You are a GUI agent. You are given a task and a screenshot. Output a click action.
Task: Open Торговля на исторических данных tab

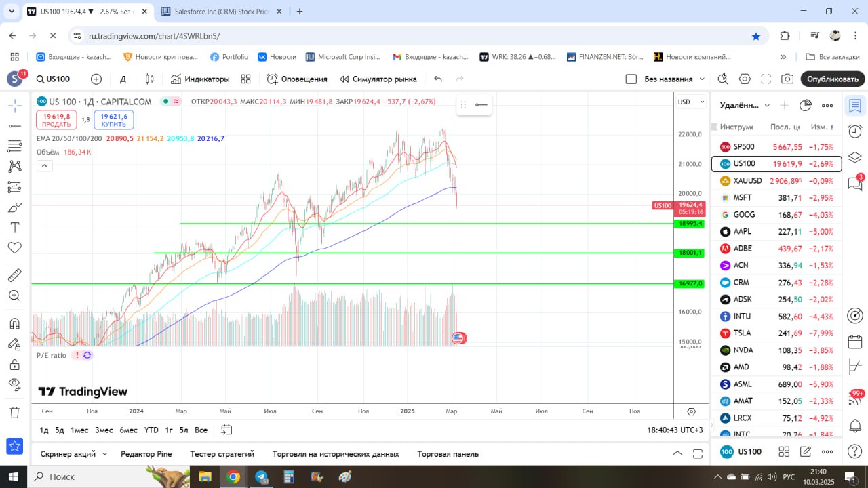tap(336, 454)
